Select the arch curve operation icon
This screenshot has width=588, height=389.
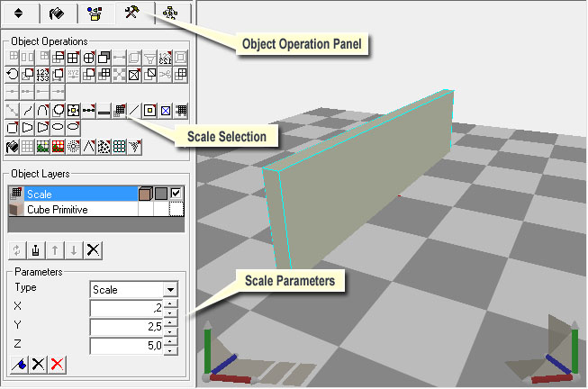pyautogui.click(x=42, y=110)
